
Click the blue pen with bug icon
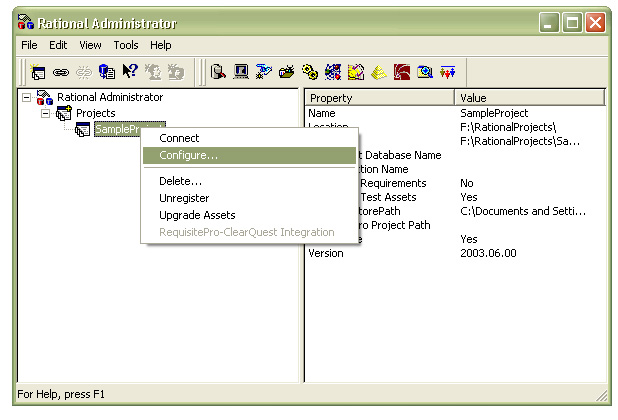coord(264,72)
